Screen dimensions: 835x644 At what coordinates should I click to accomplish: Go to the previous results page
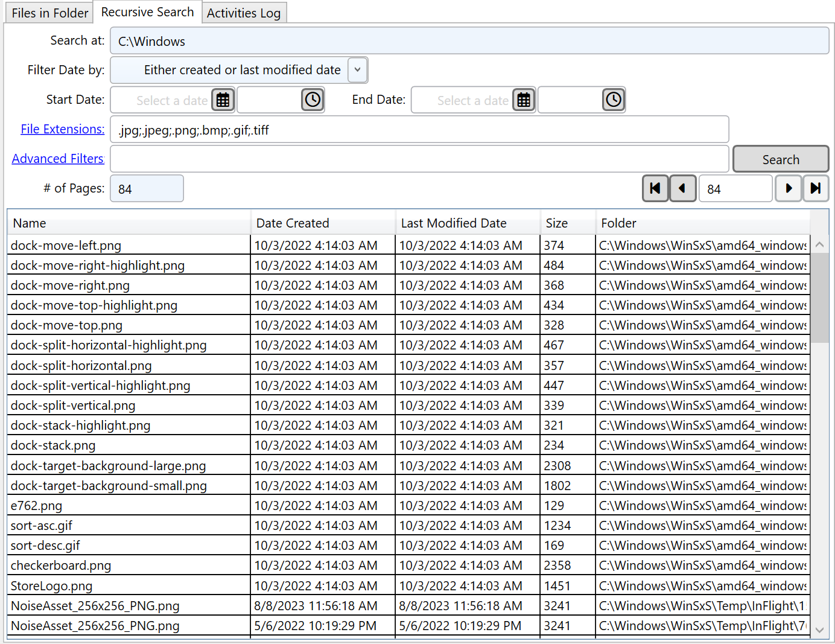point(683,188)
